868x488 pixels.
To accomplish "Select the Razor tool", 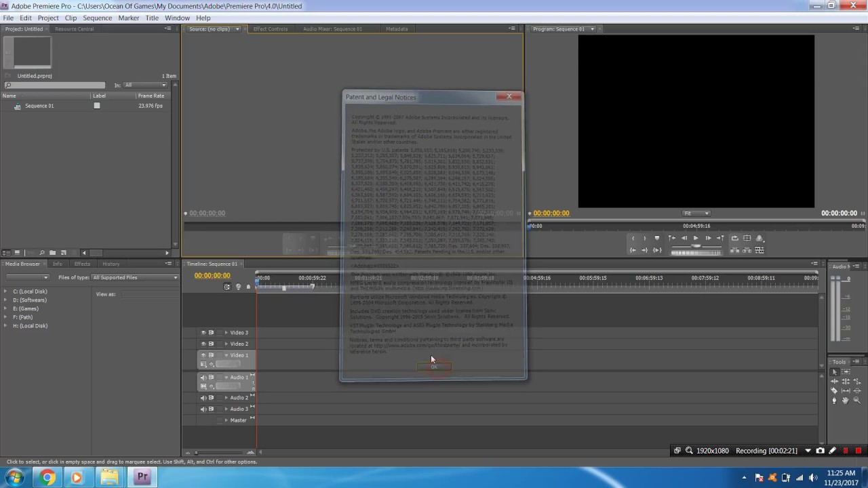I will (x=834, y=391).
